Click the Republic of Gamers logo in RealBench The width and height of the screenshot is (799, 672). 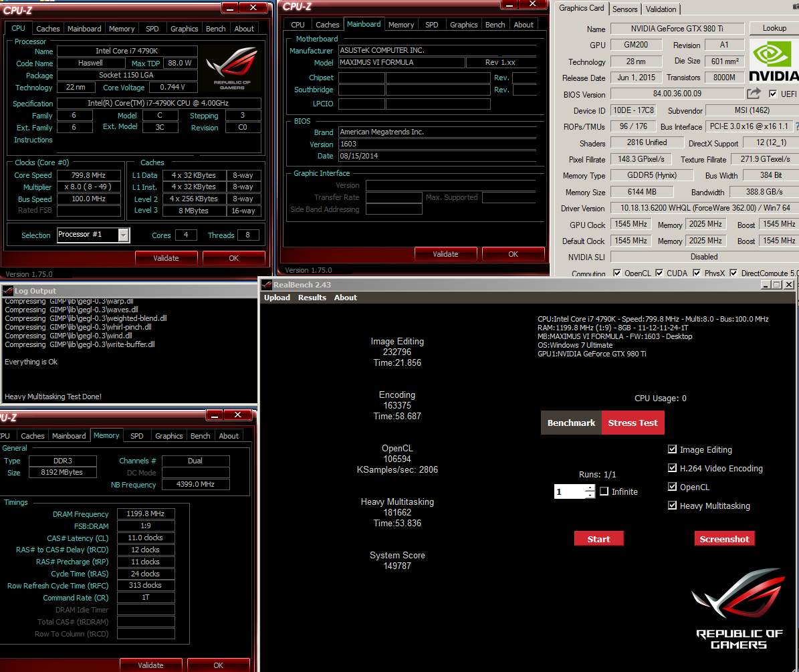point(738,608)
